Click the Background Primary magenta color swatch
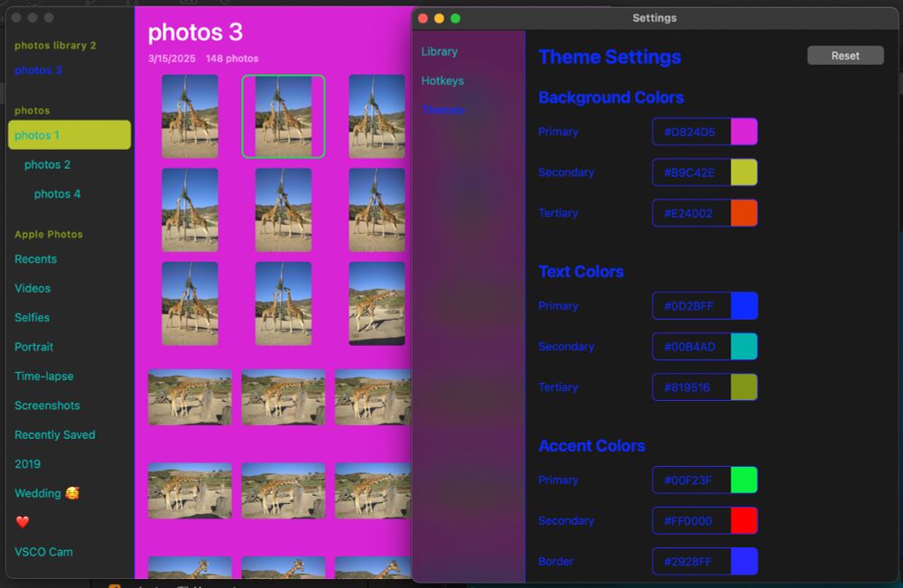This screenshot has height=588, width=903. tap(743, 132)
